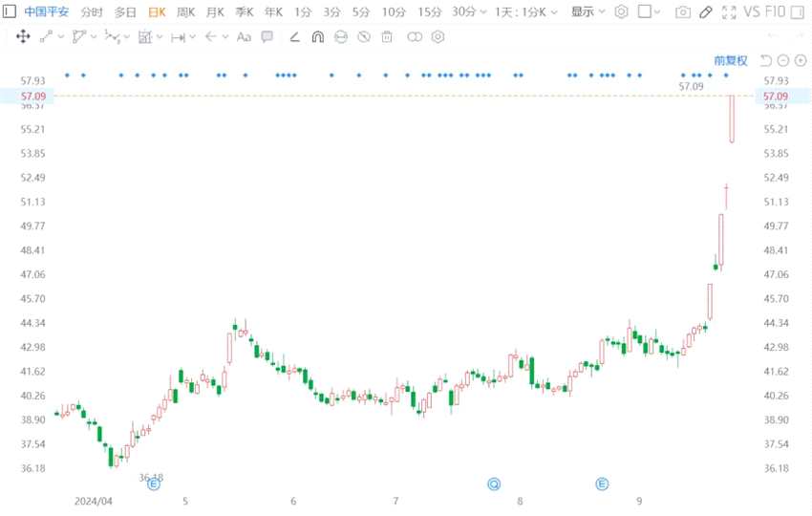Toggle the left sidebar panel icon
Viewport: 812px width, 516px height.
[10, 11]
